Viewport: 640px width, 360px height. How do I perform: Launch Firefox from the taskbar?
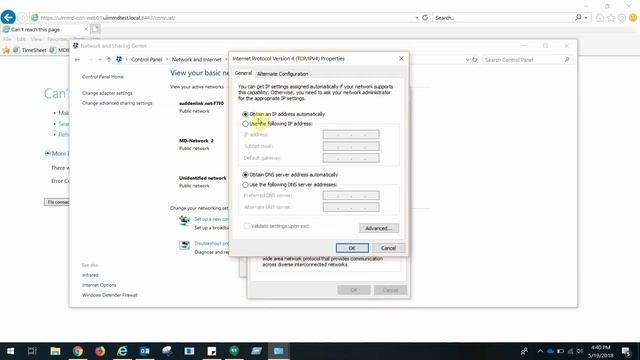(100, 351)
